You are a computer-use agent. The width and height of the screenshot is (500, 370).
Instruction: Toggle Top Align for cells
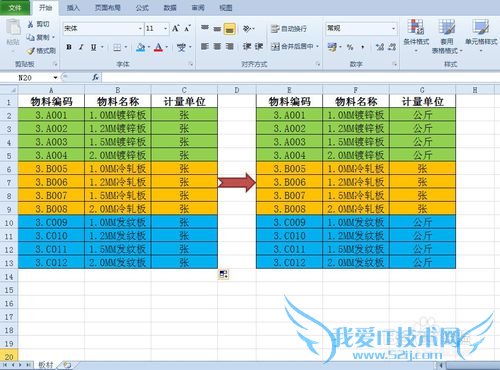(205, 28)
